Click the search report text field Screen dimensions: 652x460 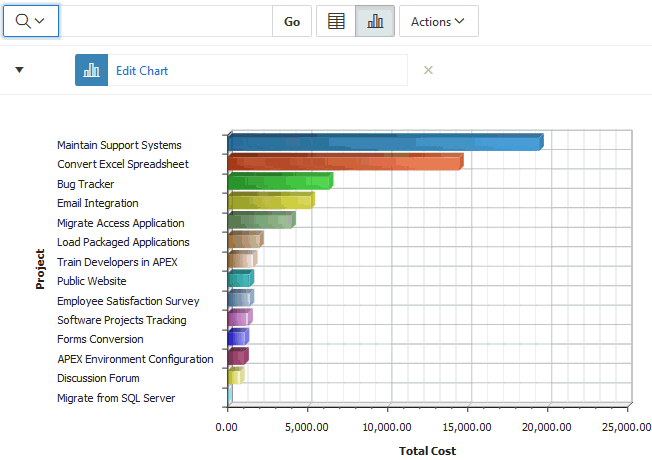click(165, 21)
